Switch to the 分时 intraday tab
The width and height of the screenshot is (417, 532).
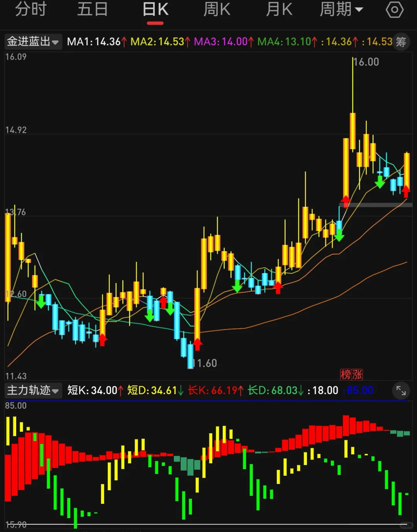point(31,10)
